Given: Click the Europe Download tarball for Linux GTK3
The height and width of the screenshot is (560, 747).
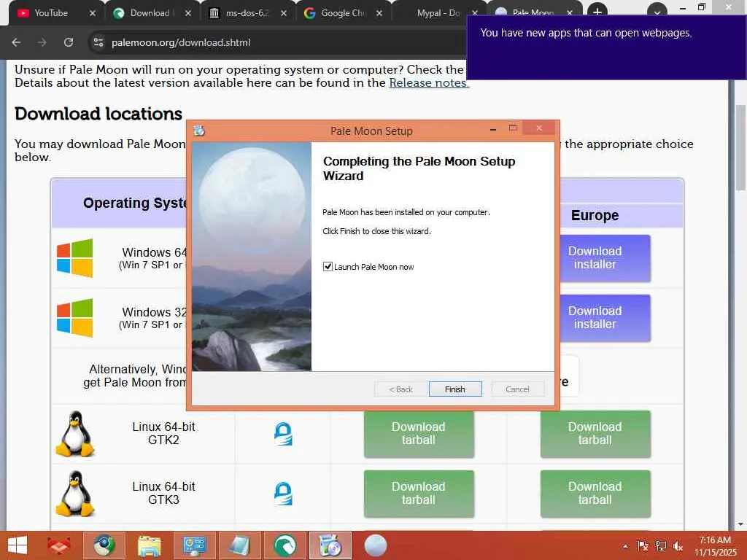Looking at the screenshot, I should (x=595, y=494).
